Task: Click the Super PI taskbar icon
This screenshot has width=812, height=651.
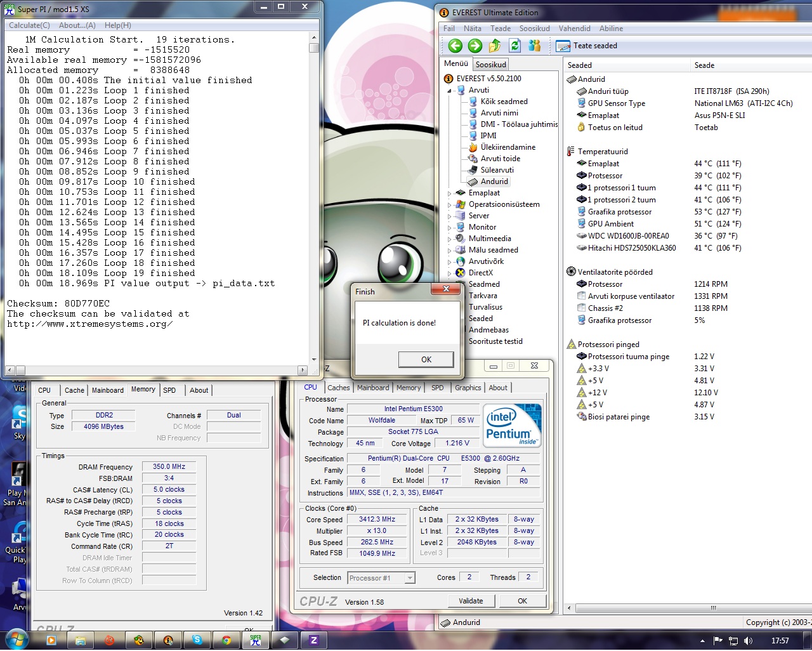Action: (x=256, y=640)
